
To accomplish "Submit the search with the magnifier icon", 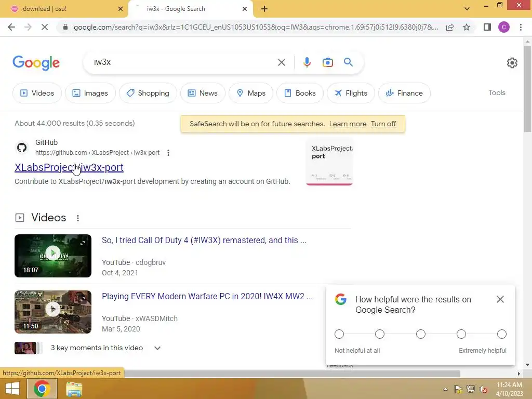I will pos(348,62).
